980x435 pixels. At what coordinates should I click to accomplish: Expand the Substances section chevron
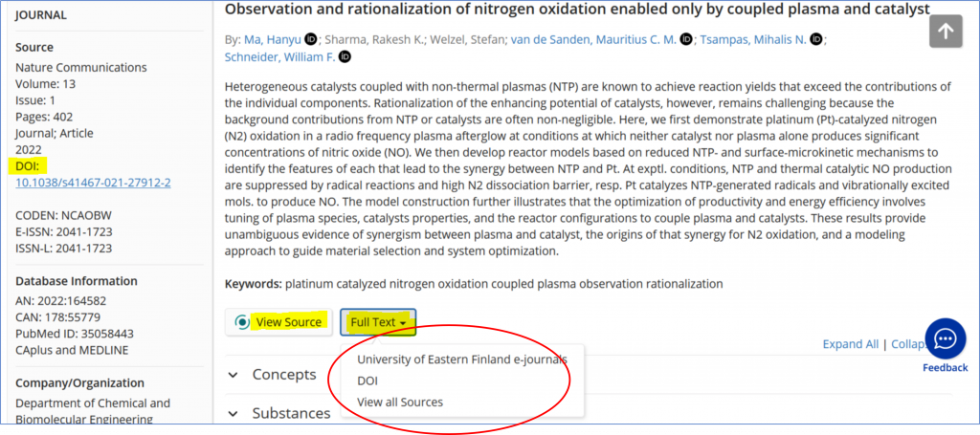(234, 414)
